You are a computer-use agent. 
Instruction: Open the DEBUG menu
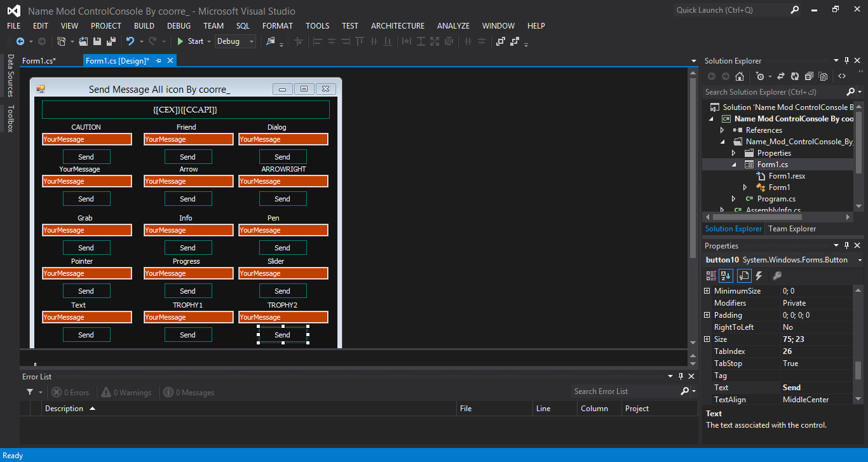coord(179,26)
